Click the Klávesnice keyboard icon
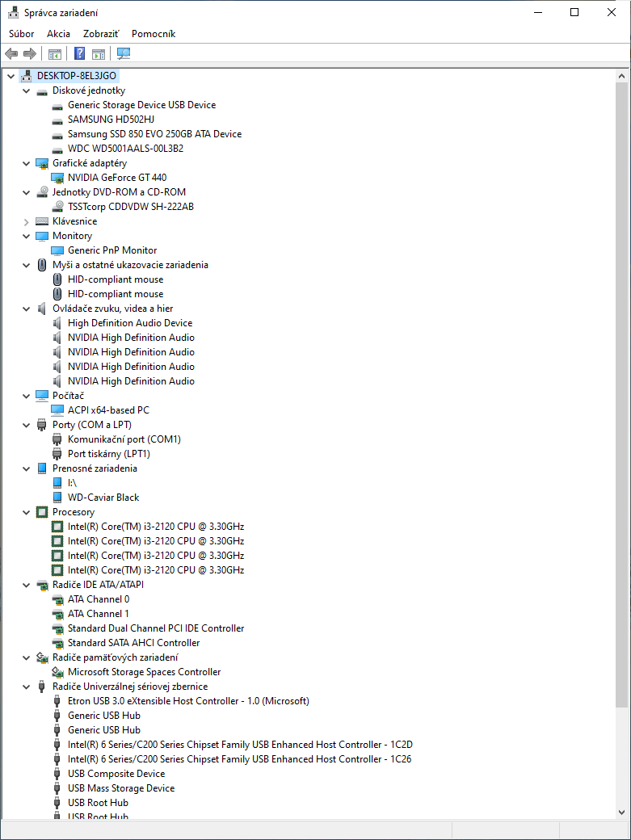 [x=42, y=221]
